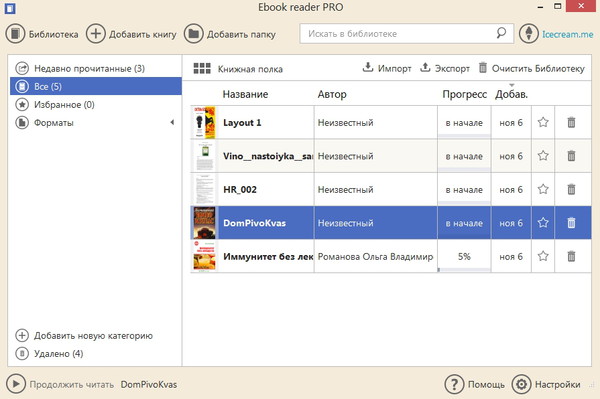
Task: Click the ноя 6 date for Layout 1
Action: click(x=511, y=123)
